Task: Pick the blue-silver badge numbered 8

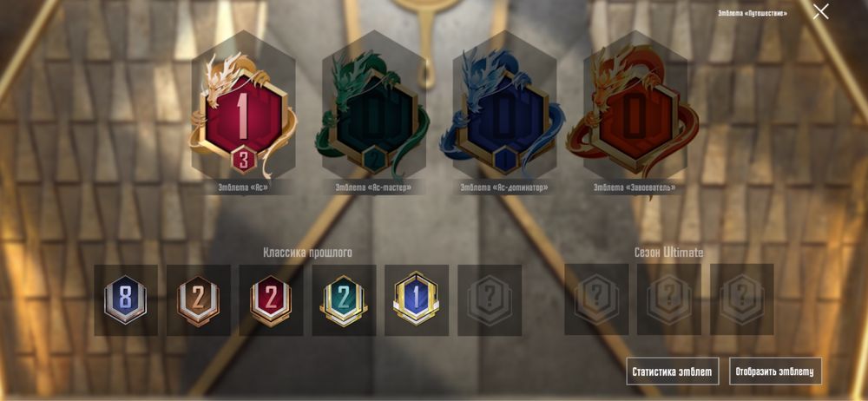Action: pyautogui.click(x=126, y=299)
